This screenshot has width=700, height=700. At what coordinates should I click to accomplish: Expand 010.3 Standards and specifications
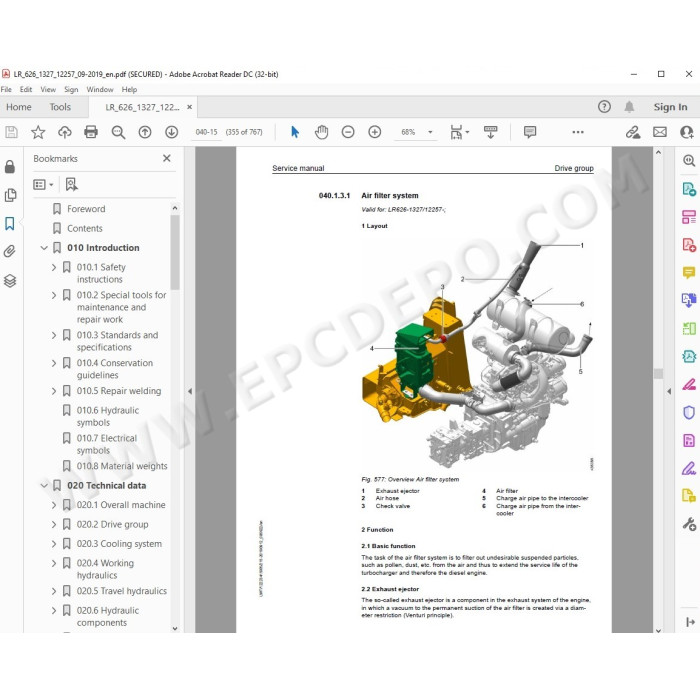click(54, 335)
